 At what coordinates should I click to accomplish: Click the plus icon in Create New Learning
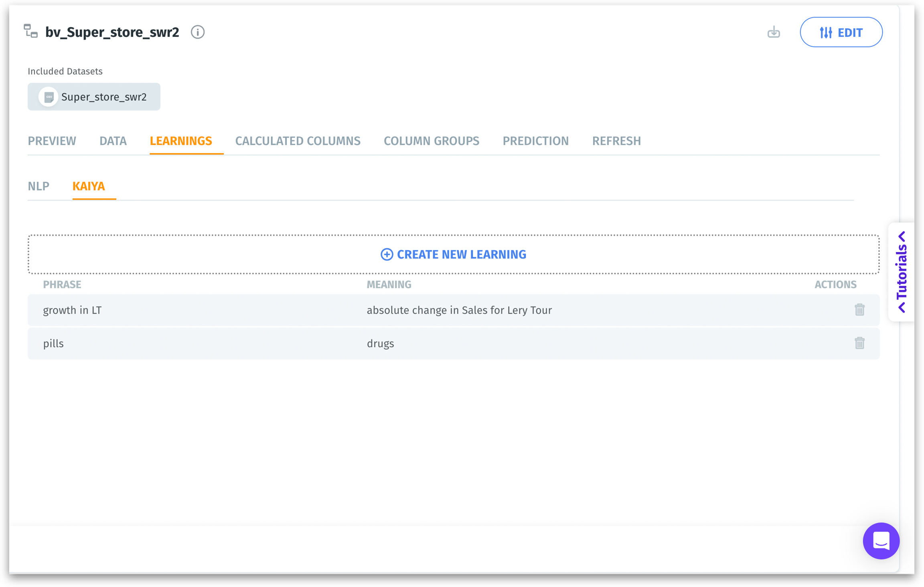(x=387, y=254)
